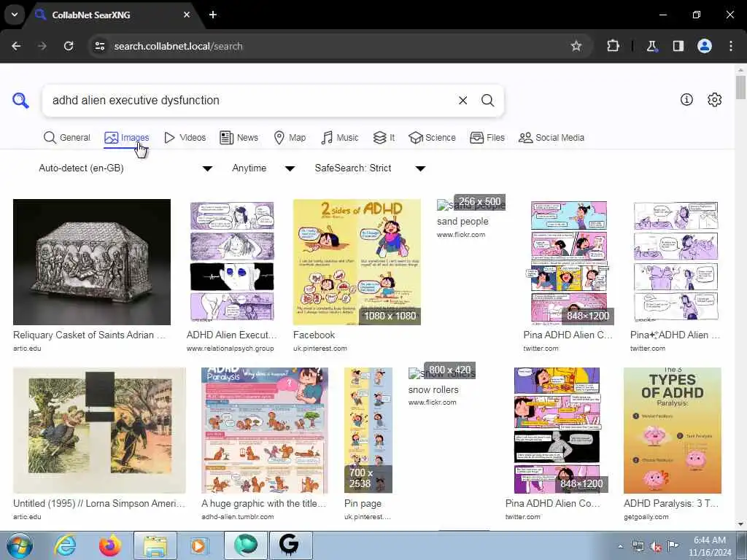
Task: Open site information icon in address bar
Action: point(100,46)
